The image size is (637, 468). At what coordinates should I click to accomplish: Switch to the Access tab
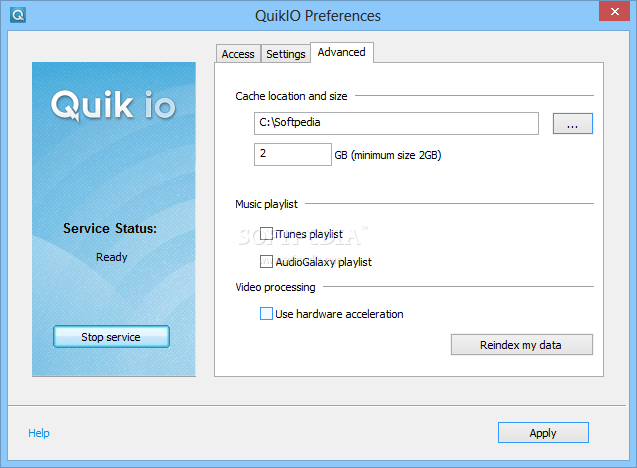pos(238,54)
